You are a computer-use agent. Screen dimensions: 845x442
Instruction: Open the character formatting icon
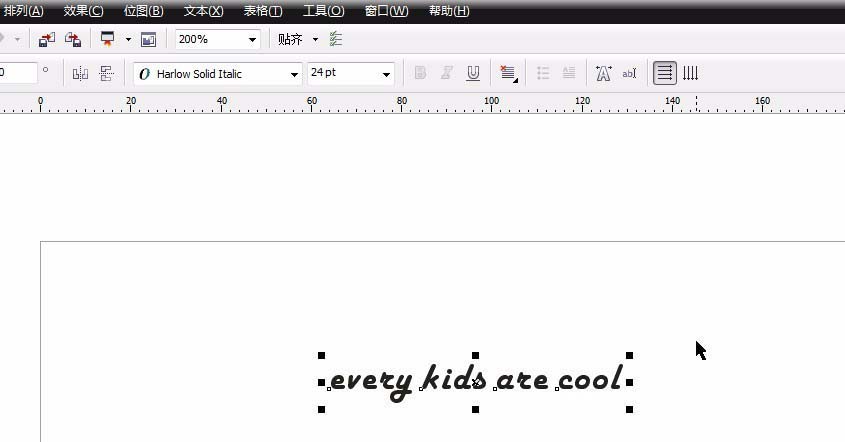click(x=604, y=73)
